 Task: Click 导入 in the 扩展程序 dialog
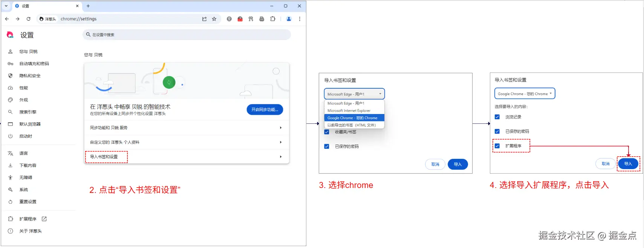(x=628, y=164)
